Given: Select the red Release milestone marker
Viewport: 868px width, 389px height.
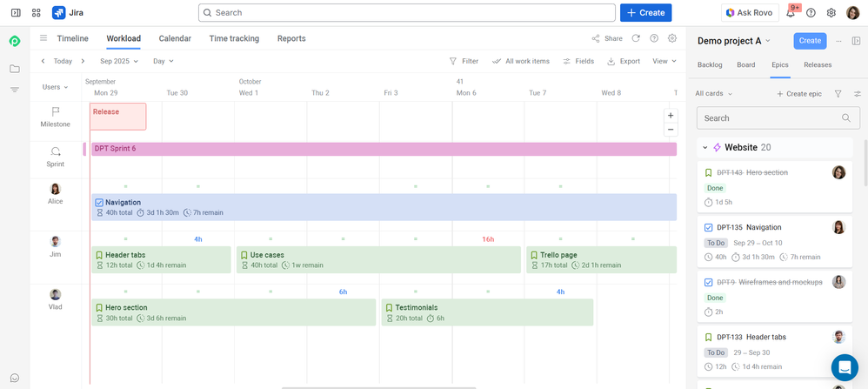Looking at the screenshot, I should click(118, 117).
